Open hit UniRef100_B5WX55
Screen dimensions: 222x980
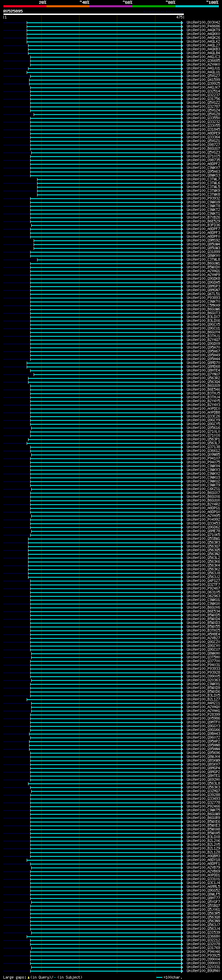point(203,626)
